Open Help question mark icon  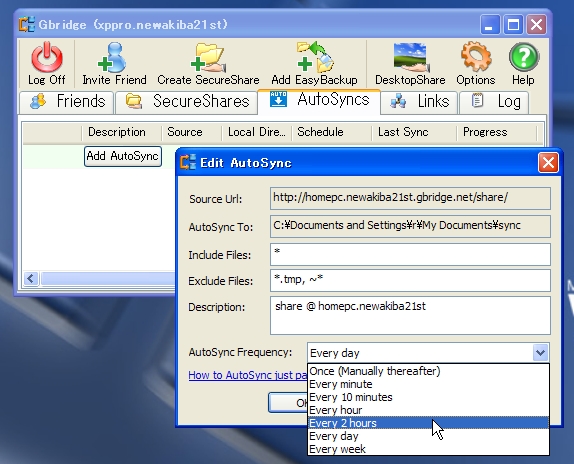[523, 57]
